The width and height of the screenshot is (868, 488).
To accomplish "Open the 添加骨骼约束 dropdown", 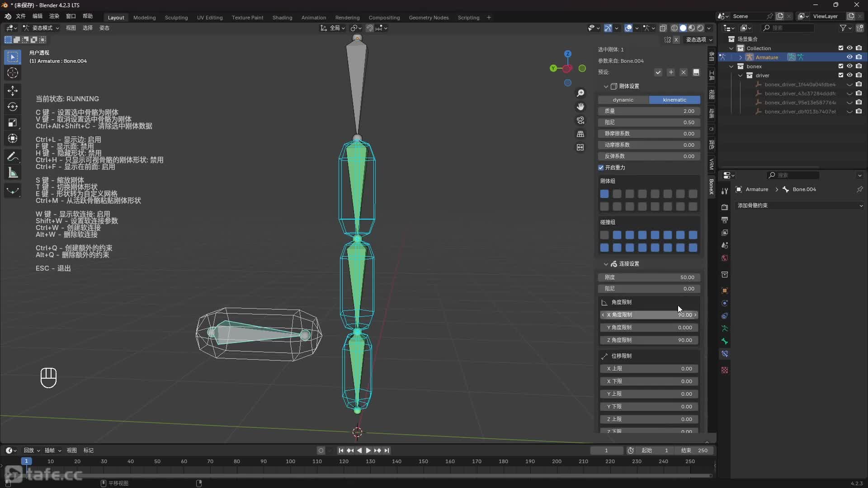I will pyautogui.click(x=800, y=206).
